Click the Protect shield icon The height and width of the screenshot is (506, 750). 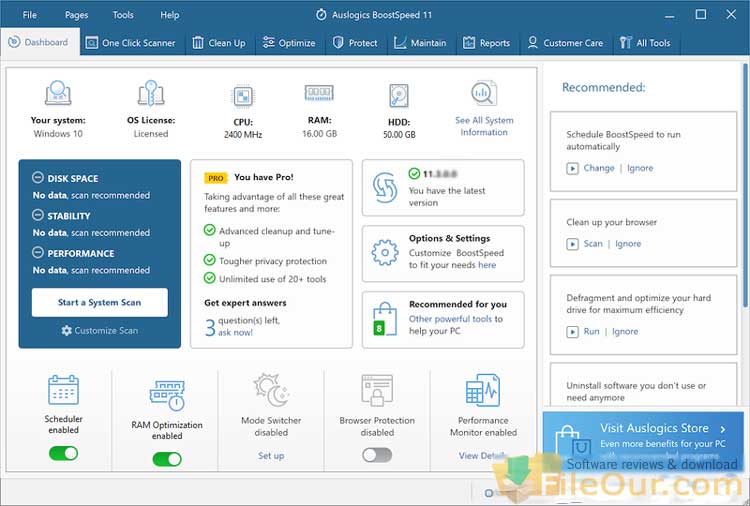pyautogui.click(x=338, y=43)
